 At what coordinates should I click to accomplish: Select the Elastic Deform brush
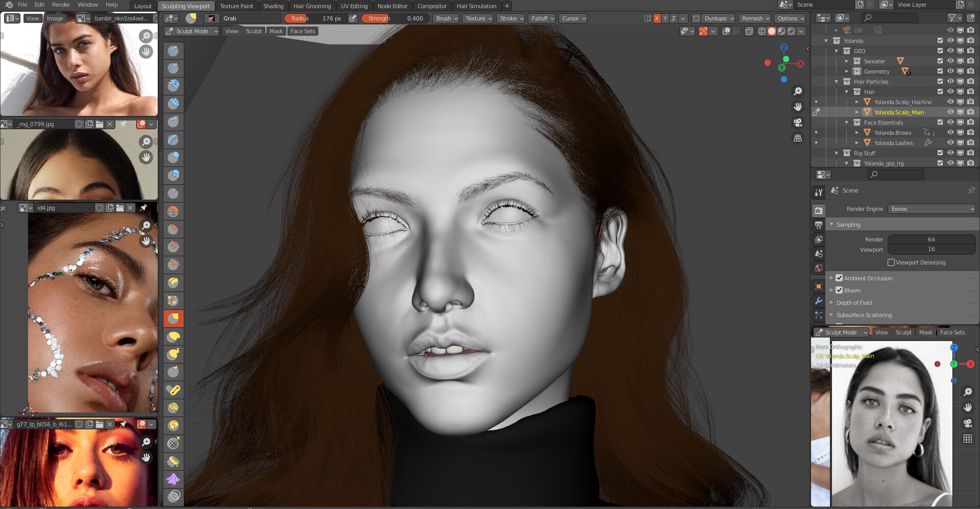(174, 336)
